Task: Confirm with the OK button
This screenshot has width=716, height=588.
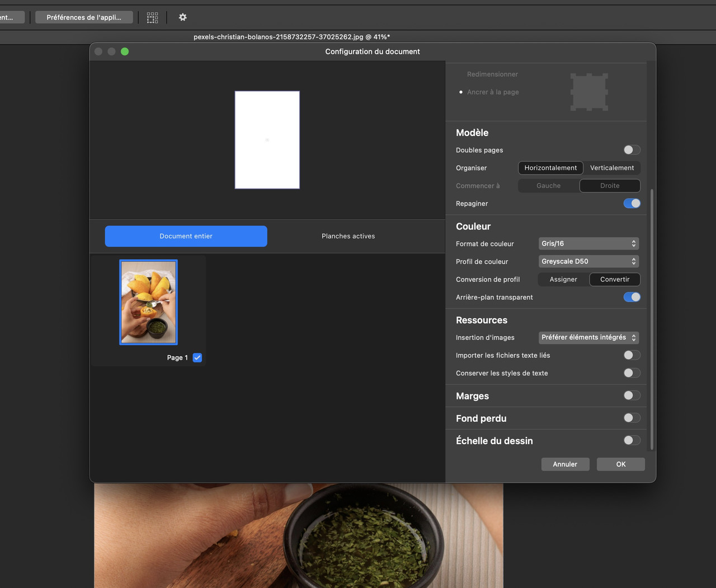Action: pos(621,464)
